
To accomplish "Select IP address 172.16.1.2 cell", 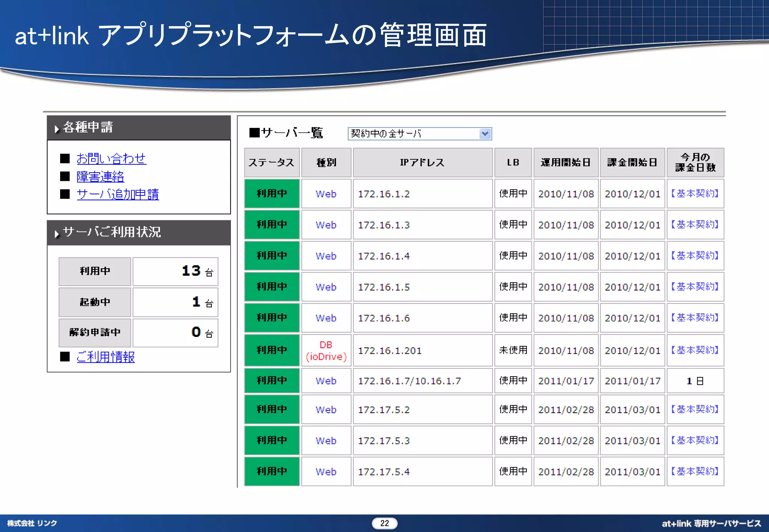I will 422,194.
